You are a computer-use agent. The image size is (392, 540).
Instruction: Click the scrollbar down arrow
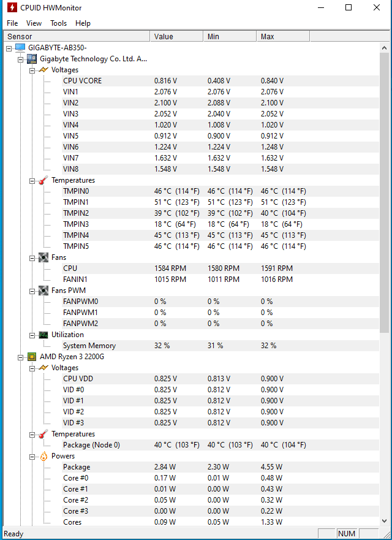tap(385, 521)
